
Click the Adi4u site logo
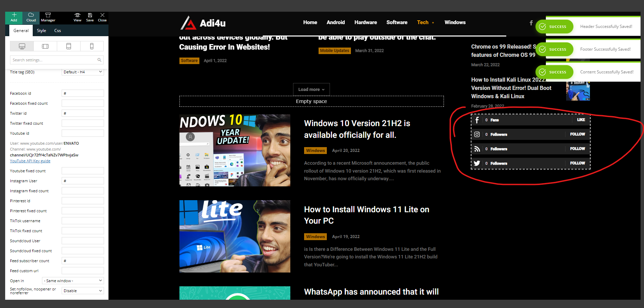(203, 23)
